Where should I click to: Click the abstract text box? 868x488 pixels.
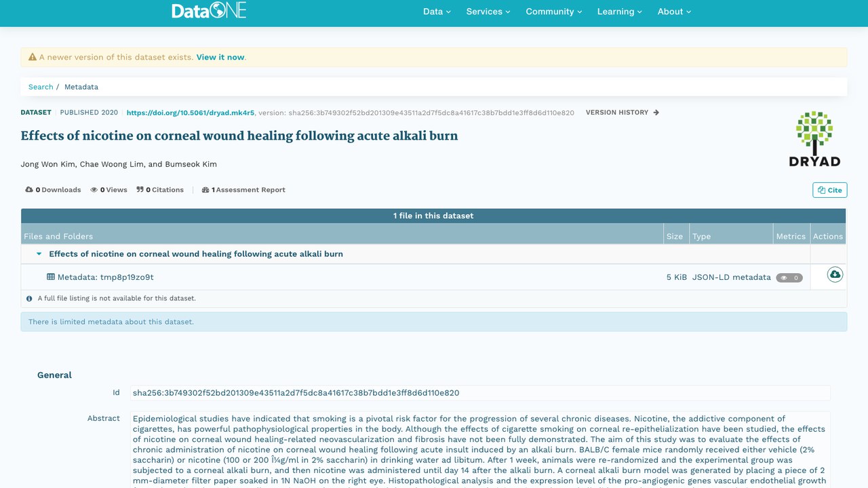(480, 449)
